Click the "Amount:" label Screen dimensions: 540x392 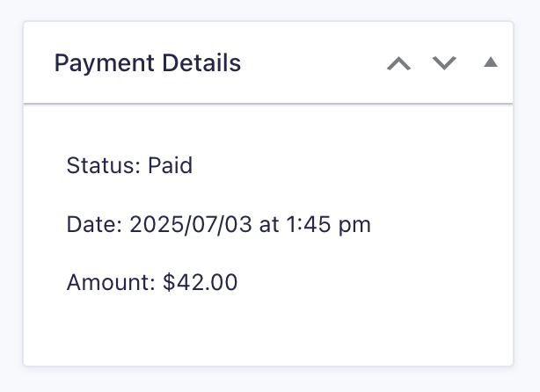pos(110,283)
